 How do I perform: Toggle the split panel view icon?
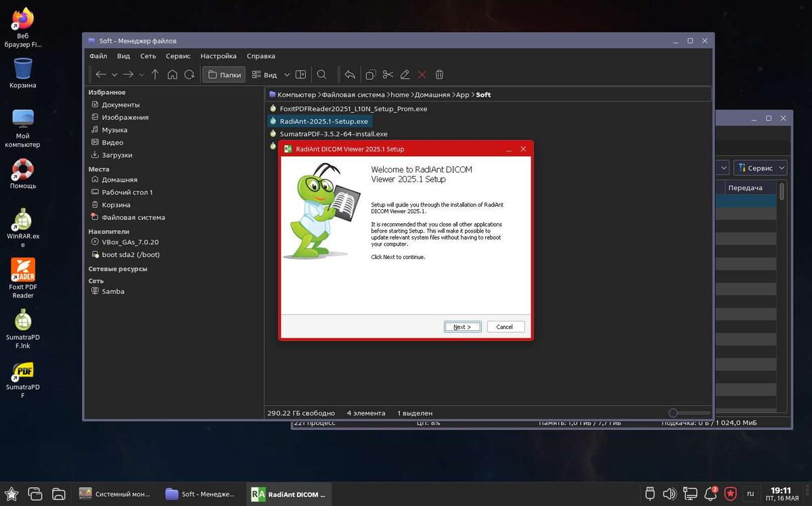pos(300,74)
